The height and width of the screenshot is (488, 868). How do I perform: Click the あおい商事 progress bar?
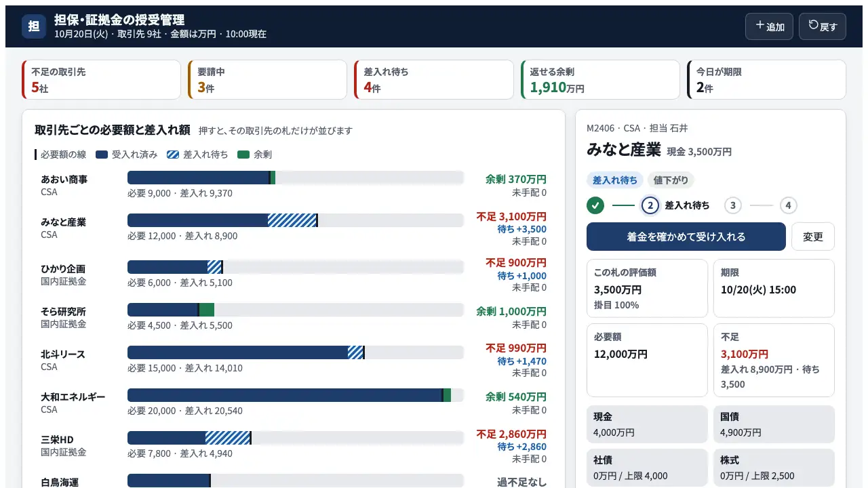tap(296, 178)
